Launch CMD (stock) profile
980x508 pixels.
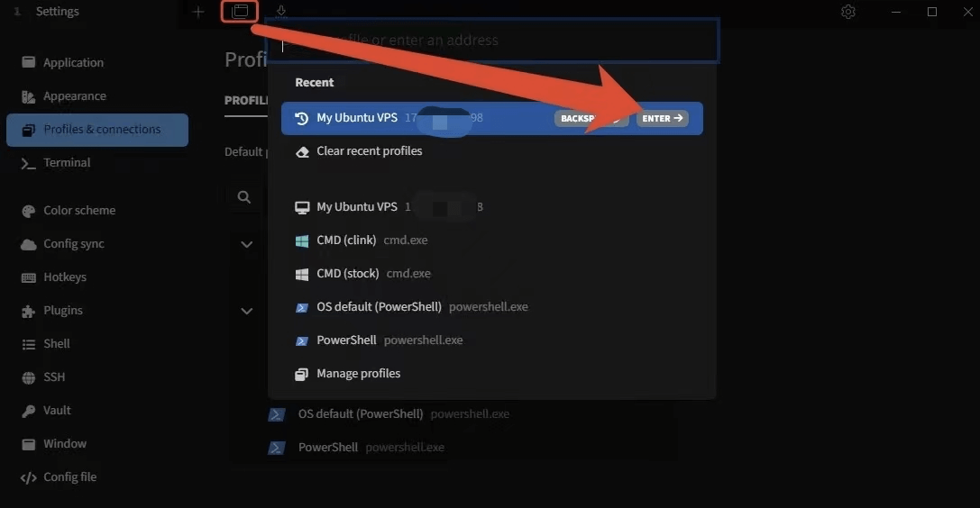pos(492,273)
